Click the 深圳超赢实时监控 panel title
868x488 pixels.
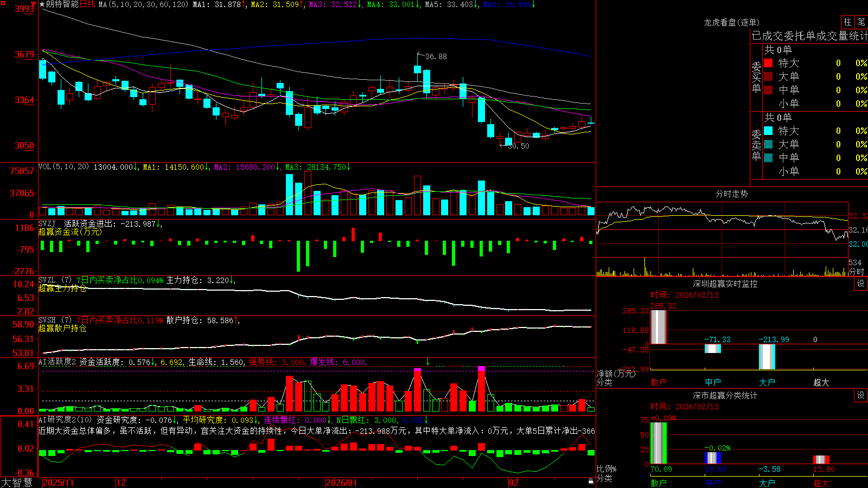[x=725, y=284]
